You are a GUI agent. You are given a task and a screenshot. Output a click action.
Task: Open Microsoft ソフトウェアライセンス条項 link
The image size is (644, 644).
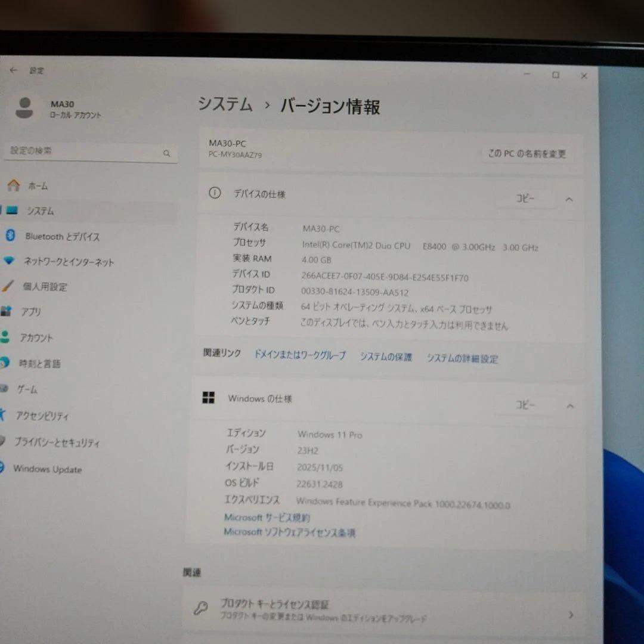click(290, 532)
